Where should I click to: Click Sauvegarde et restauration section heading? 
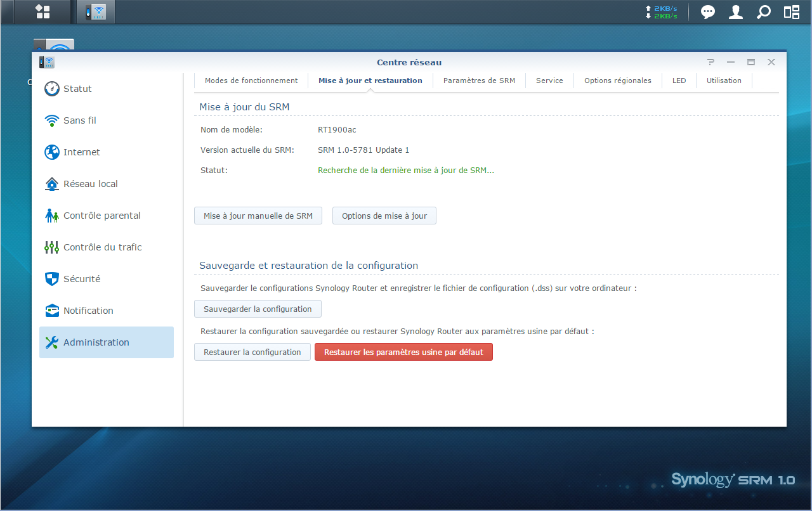coord(308,266)
